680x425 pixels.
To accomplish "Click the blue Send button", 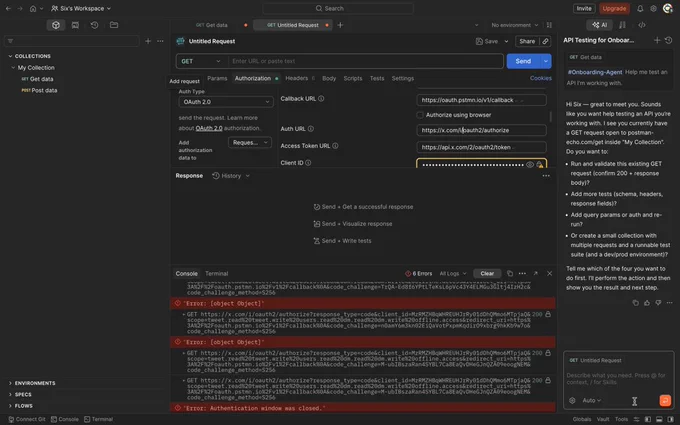I will point(523,61).
